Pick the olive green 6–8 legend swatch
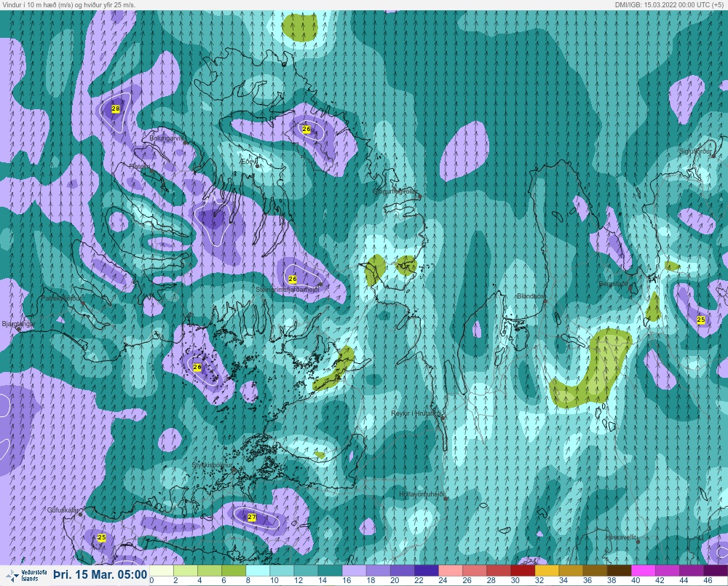 (234, 571)
